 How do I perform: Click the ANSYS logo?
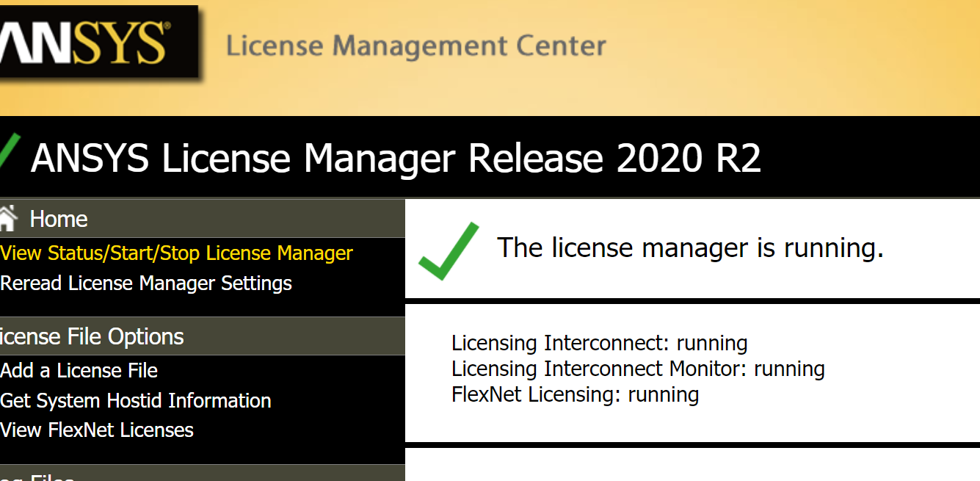click(x=98, y=42)
